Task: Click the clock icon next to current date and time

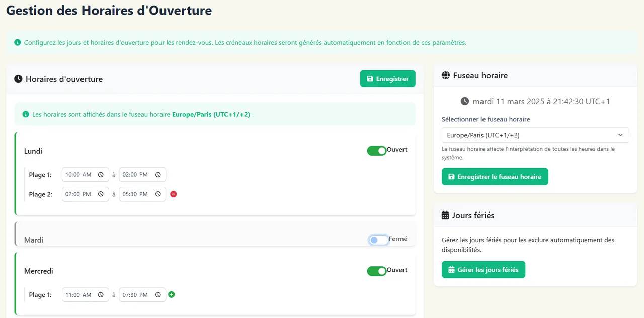Action: click(x=465, y=101)
